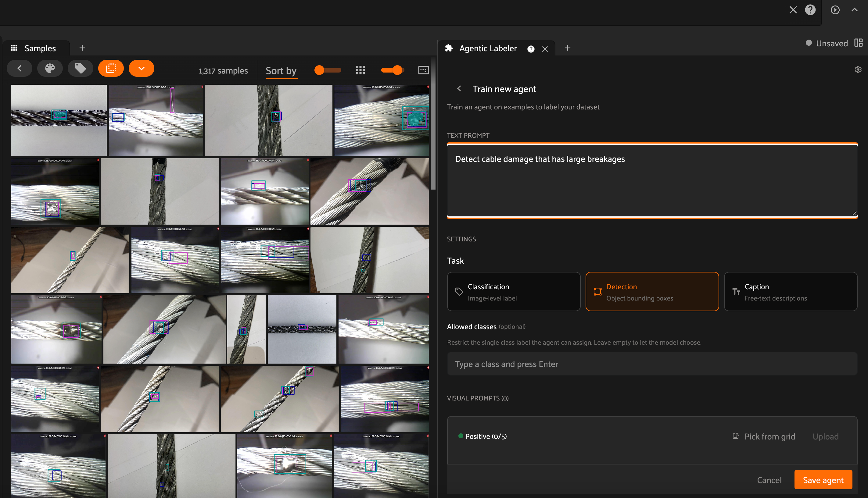Click the Agentic Labeler puzzle icon
This screenshot has width=868, height=498.
coord(449,48)
